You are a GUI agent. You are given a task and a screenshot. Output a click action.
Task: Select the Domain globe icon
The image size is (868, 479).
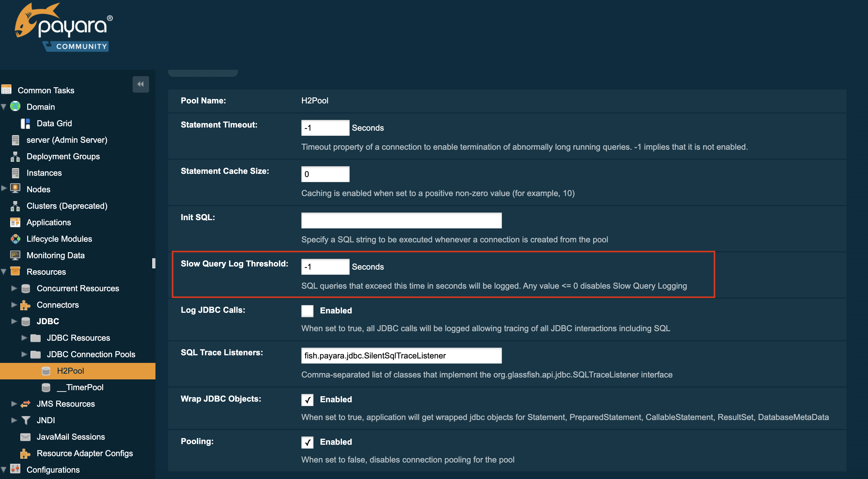15,107
